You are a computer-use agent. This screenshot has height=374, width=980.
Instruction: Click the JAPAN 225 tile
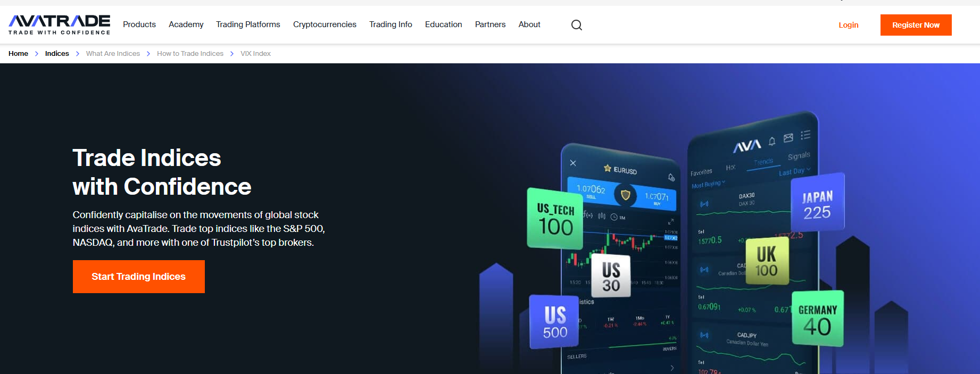click(x=818, y=203)
